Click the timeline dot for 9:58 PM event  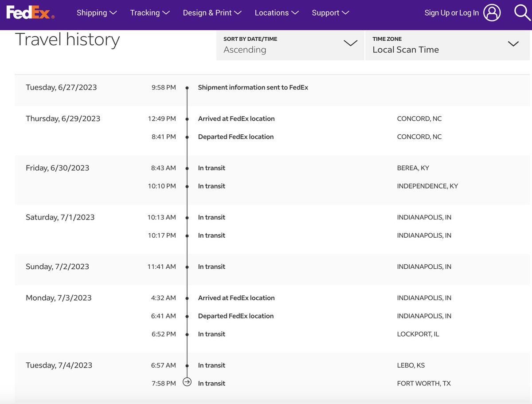coord(187,88)
